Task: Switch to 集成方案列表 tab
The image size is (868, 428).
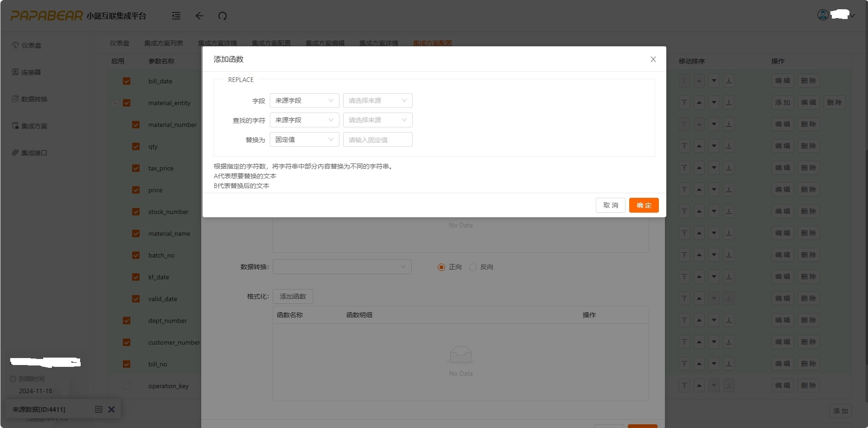Action: click(163, 43)
